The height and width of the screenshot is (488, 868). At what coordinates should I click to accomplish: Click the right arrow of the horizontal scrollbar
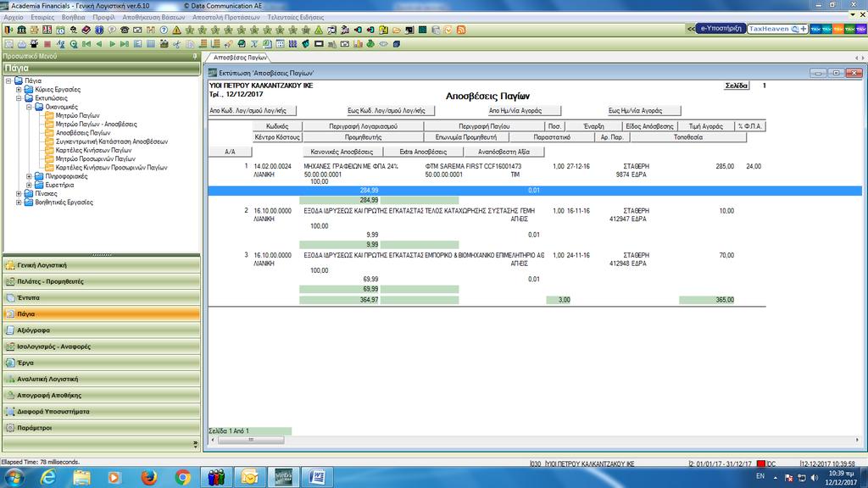tap(858, 440)
